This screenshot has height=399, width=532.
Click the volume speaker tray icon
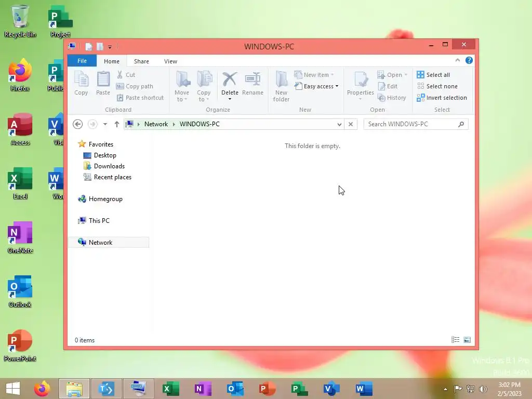pos(483,389)
